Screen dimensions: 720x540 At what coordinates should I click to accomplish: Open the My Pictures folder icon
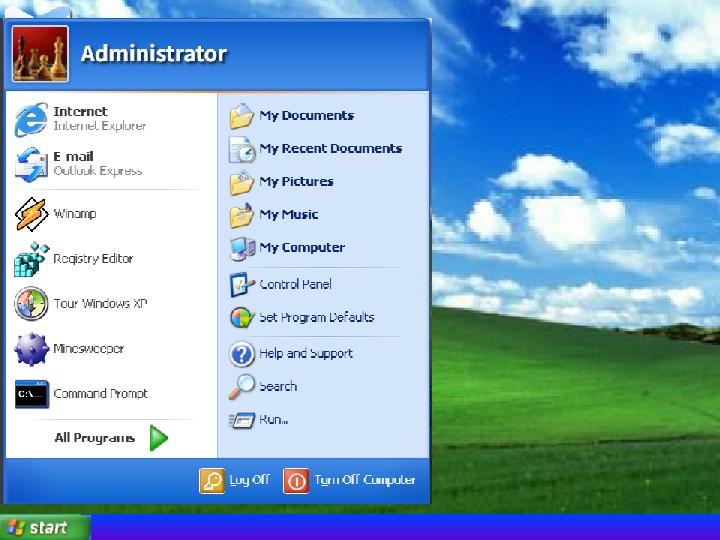tap(242, 182)
